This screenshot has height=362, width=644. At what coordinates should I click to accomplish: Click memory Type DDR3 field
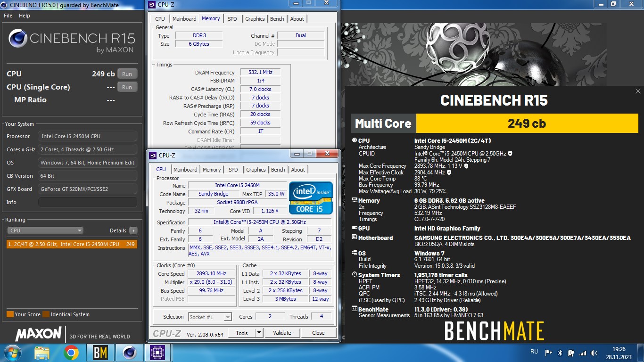[199, 35]
